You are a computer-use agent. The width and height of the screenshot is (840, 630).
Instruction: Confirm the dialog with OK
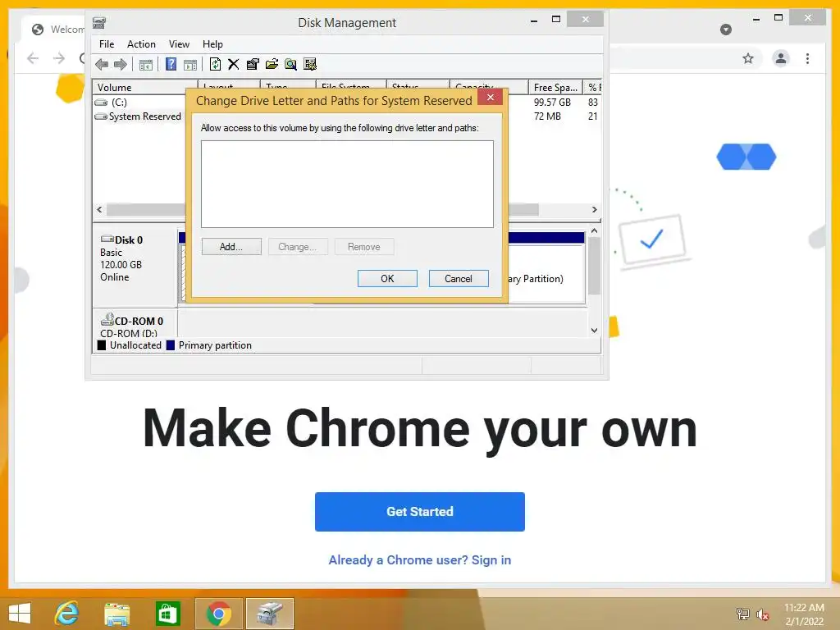[x=387, y=279]
